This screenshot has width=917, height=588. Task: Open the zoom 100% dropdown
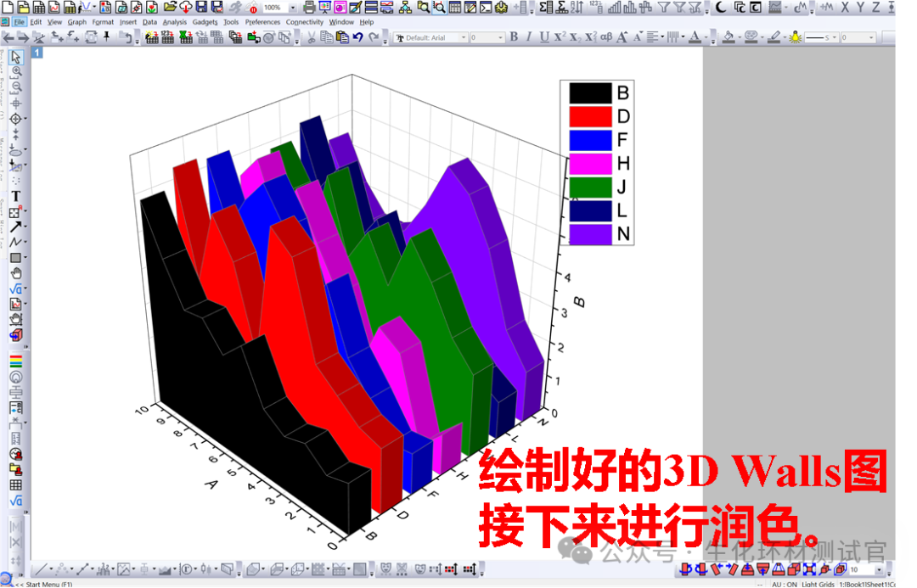pos(292,8)
